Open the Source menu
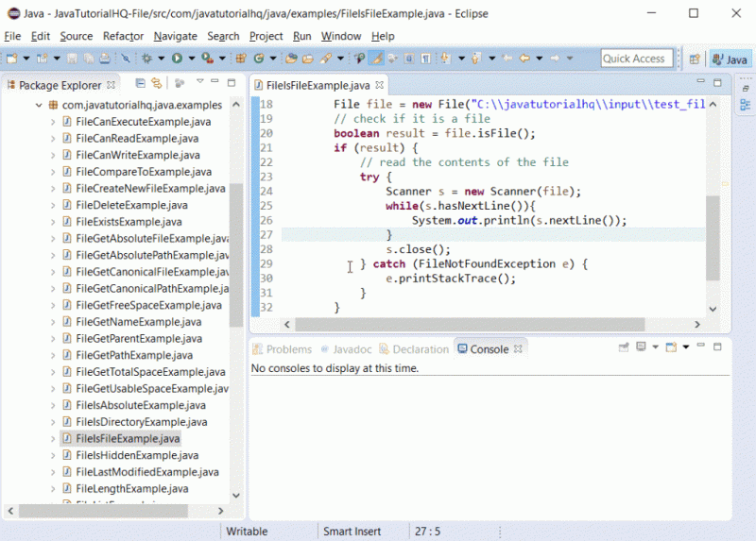This screenshot has height=541, width=756. click(77, 36)
